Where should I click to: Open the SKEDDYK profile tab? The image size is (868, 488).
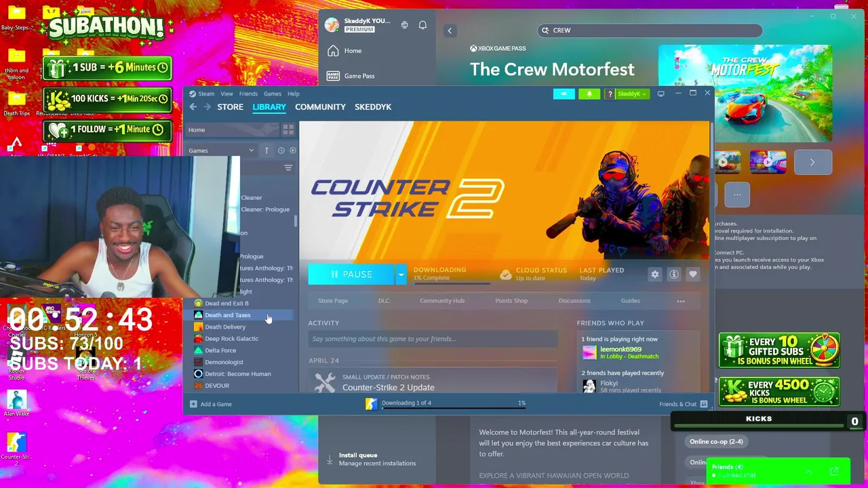(373, 107)
